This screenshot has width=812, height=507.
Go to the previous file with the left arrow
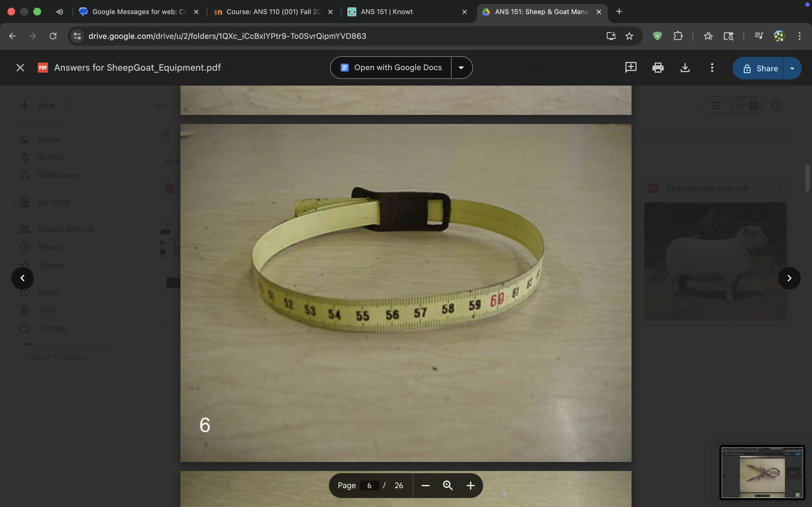pos(23,278)
